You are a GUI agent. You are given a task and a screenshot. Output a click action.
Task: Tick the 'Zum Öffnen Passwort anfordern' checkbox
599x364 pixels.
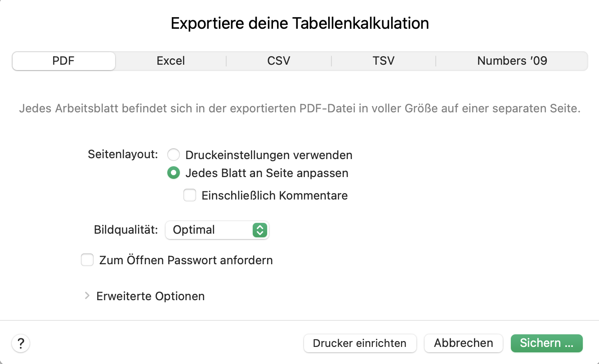87,260
